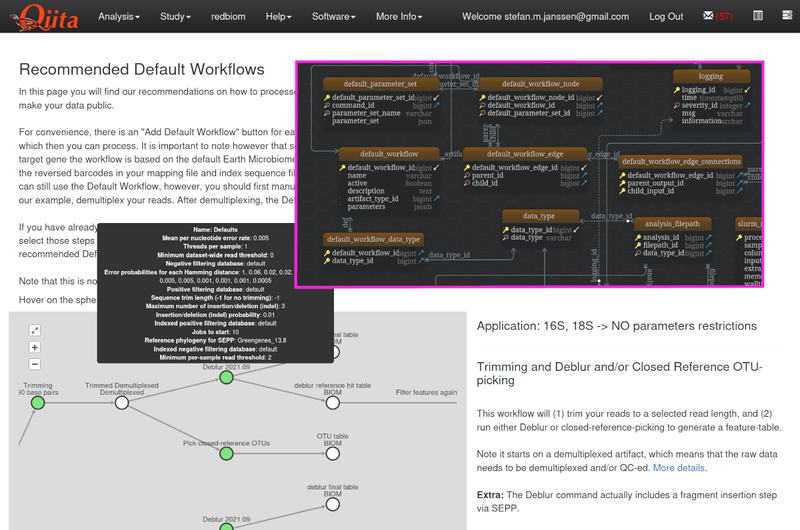This screenshot has height=530, width=800.
Task: Click the Recommended Default Workflows heading
Action: click(x=142, y=69)
